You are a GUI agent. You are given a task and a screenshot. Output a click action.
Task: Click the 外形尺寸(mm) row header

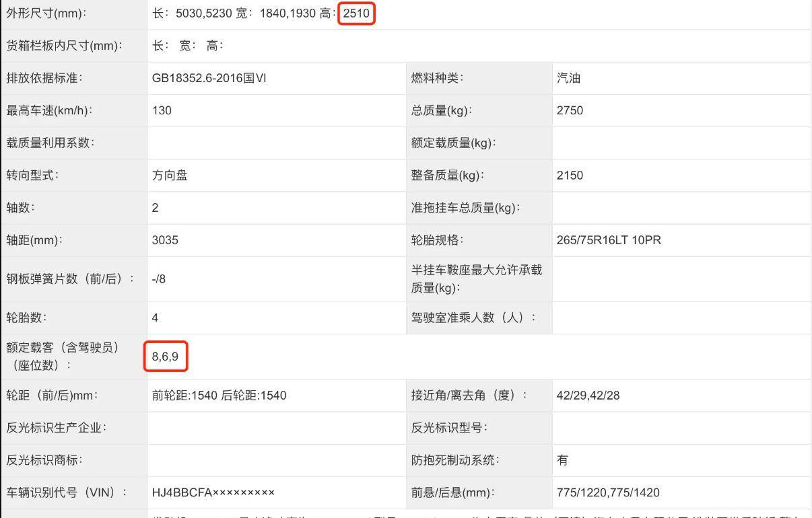54,13
